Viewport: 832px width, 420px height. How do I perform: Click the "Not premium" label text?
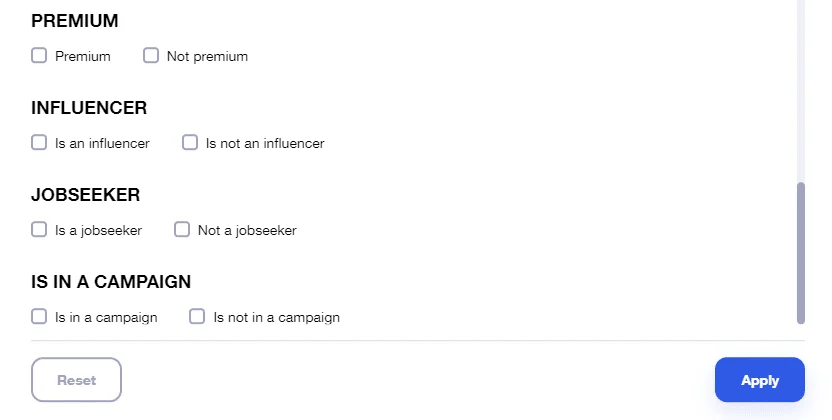207,56
